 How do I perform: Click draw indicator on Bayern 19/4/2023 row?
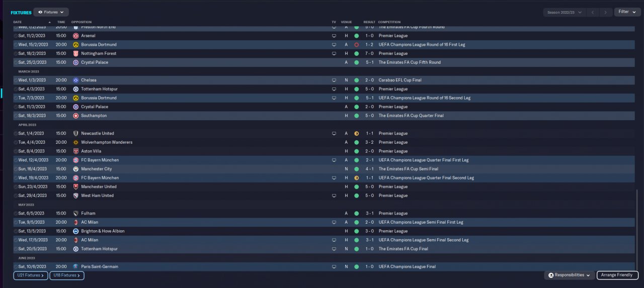point(356,178)
